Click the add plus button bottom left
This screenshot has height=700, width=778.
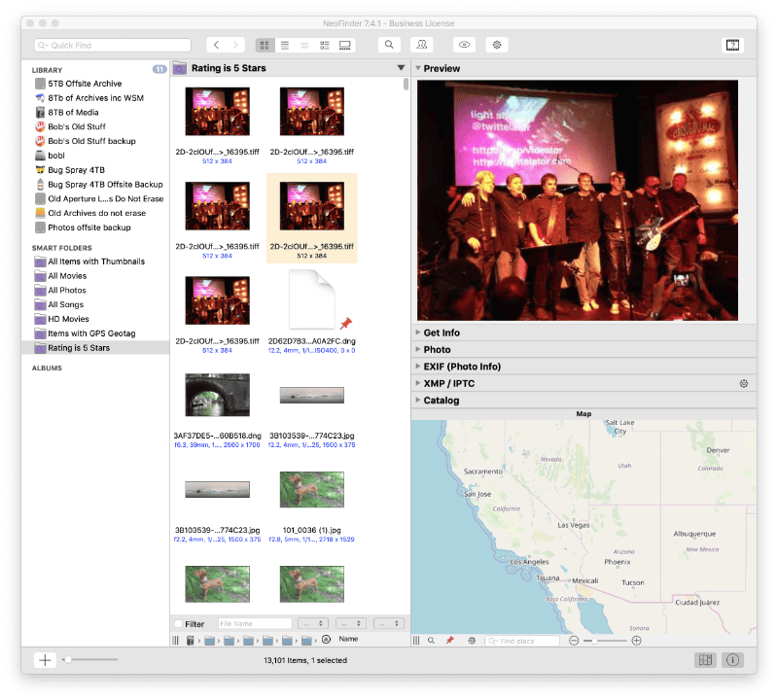(x=45, y=660)
